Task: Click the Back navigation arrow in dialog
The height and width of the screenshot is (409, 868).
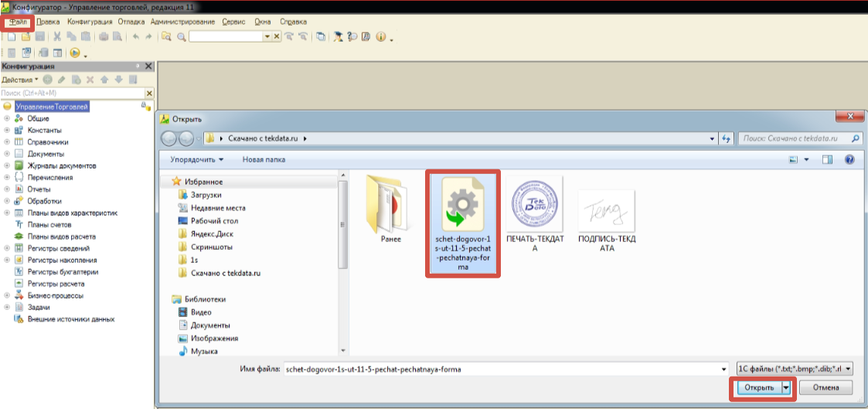Action: coord(169,138)
